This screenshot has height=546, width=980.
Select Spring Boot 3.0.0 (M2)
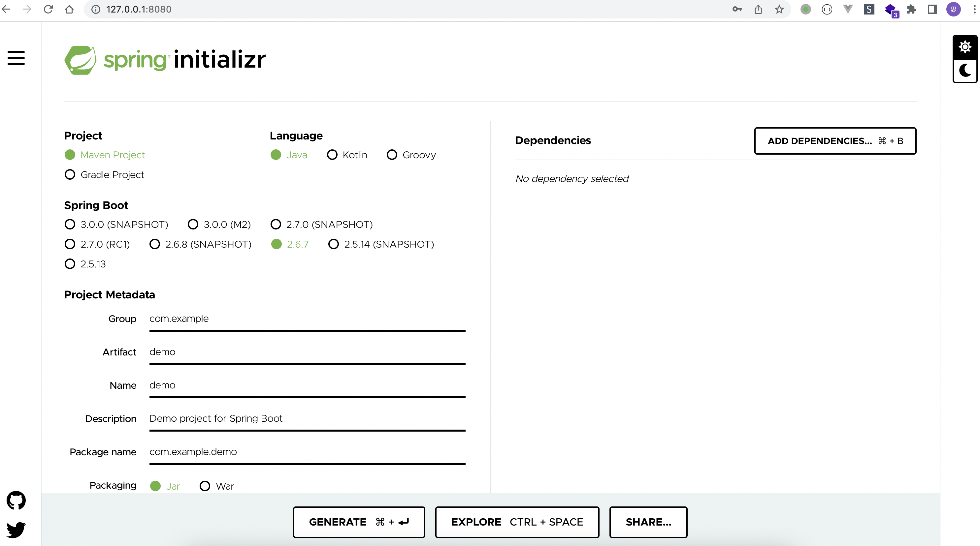click(219, 224)
